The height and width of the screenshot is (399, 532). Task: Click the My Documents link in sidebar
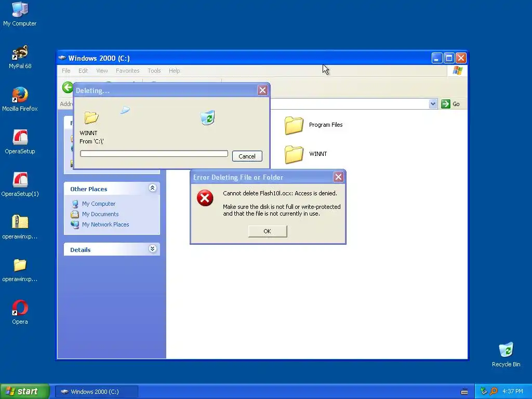[x=100, y=214]
